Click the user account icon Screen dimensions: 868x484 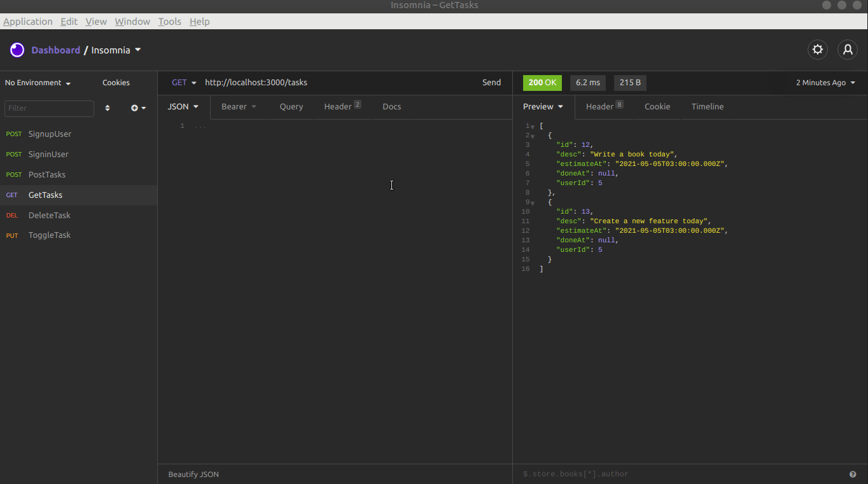point(848,49)
